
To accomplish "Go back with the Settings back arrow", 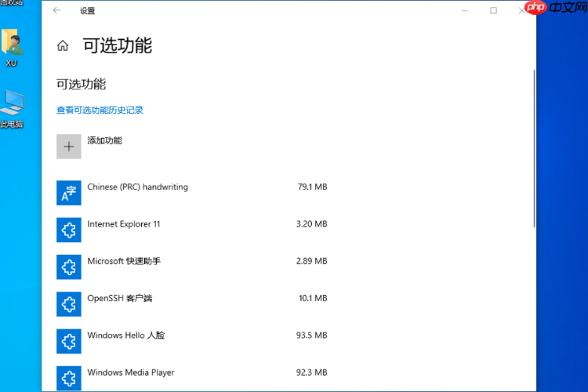I will click(56, 10).
